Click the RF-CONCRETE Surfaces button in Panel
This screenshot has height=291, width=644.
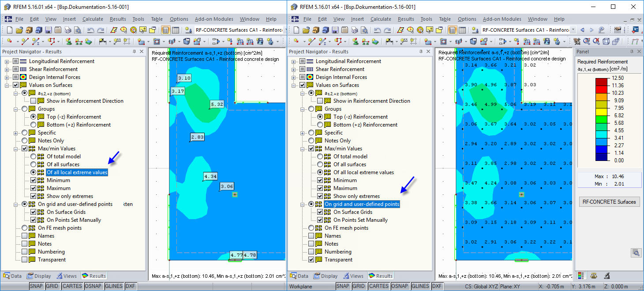tap(609, 202)
